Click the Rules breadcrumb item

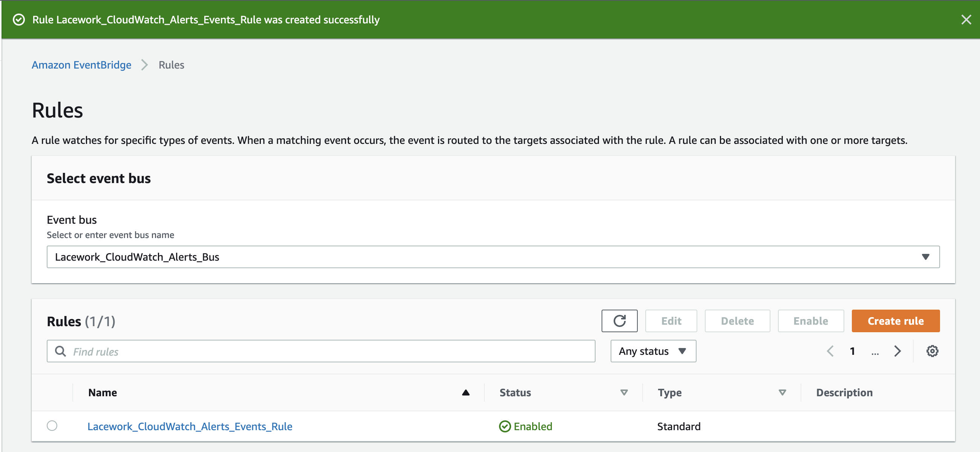[171, 65]
